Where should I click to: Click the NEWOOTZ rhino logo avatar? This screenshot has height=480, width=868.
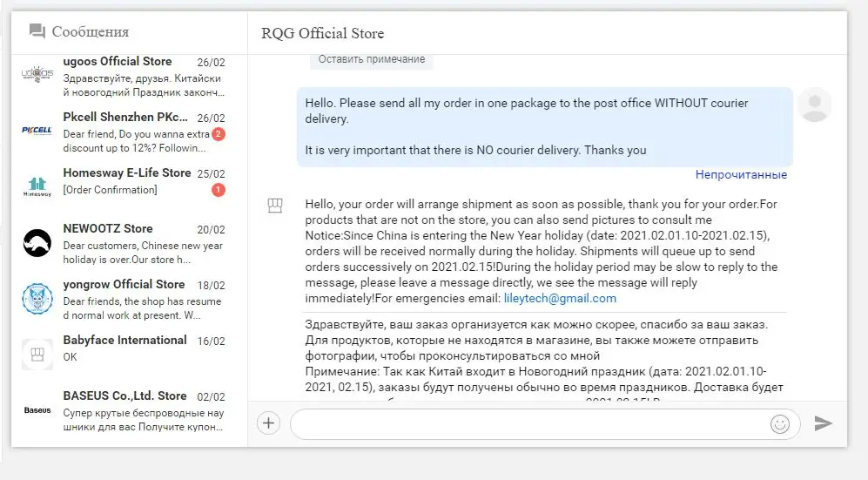(37, 243)
